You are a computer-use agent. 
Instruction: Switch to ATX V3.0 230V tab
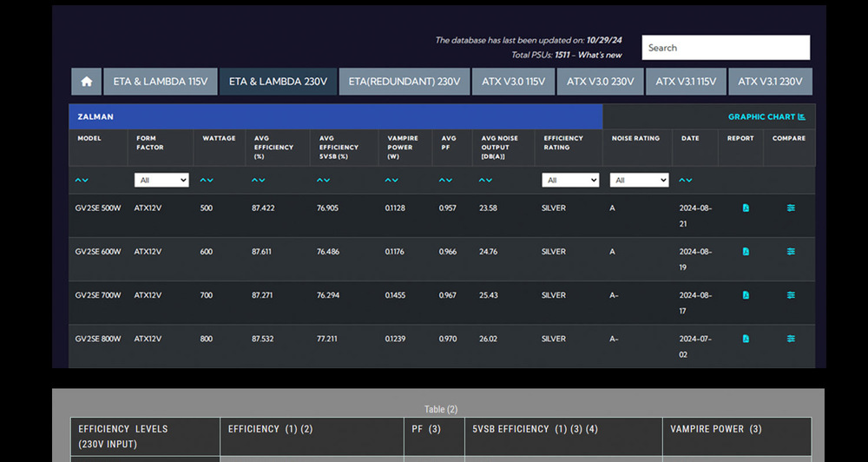click(x=600, y=82)
